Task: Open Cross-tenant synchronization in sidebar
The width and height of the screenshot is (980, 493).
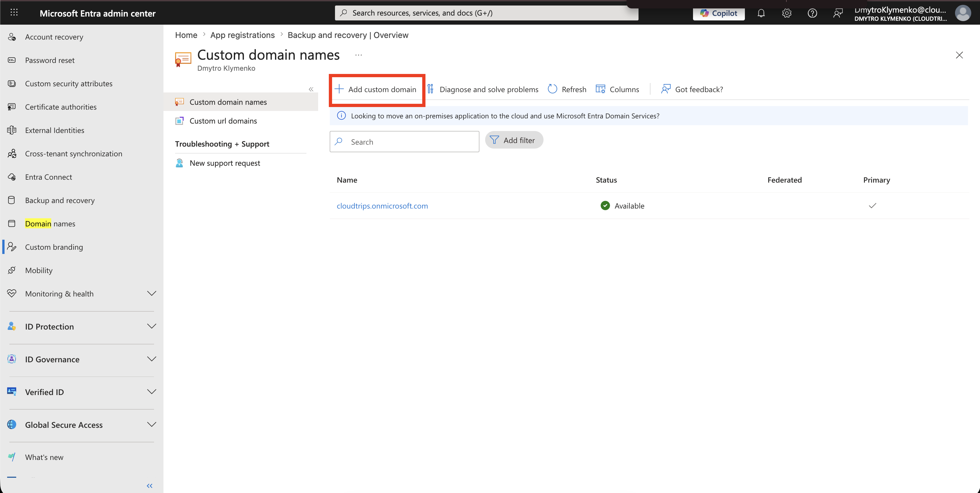Action: click(x=74, y=154)
